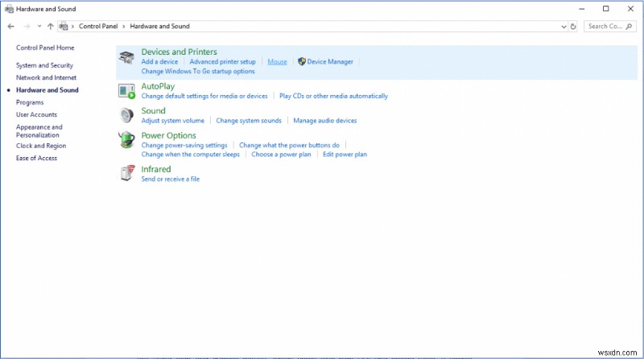Screen dimensions: 644x359
Task: Open the Power Options heading
Action: [x=168, y=135]
